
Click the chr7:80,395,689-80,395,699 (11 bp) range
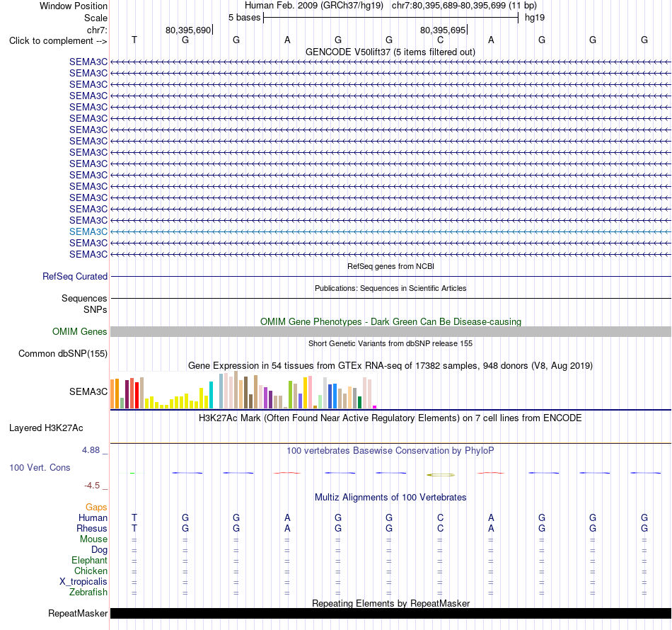[464, 6]
